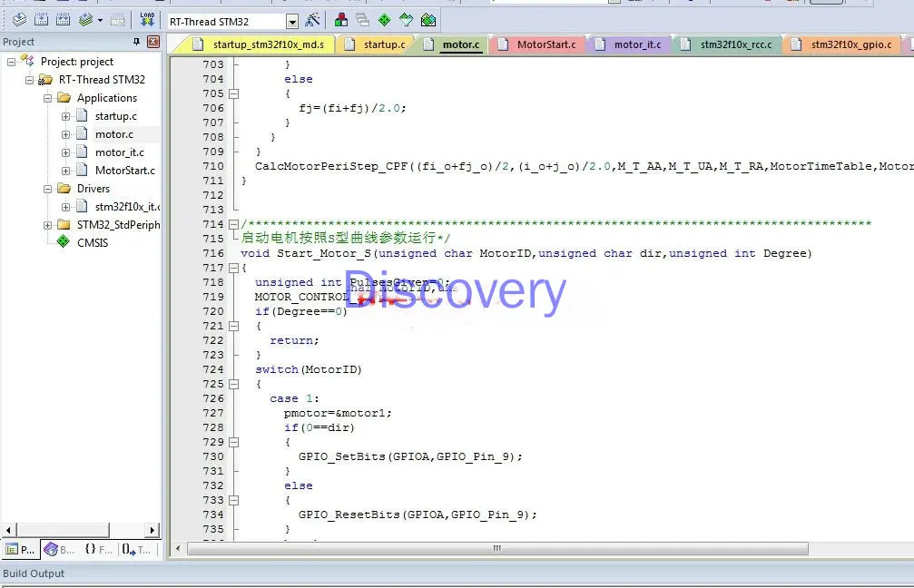Click the editor horizontal scrollbar thumb

point(497,548)
